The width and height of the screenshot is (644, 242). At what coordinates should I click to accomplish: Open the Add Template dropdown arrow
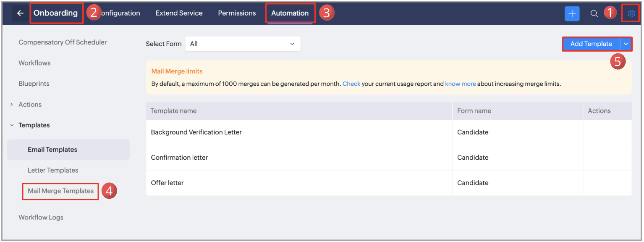[x=626, y=44]
